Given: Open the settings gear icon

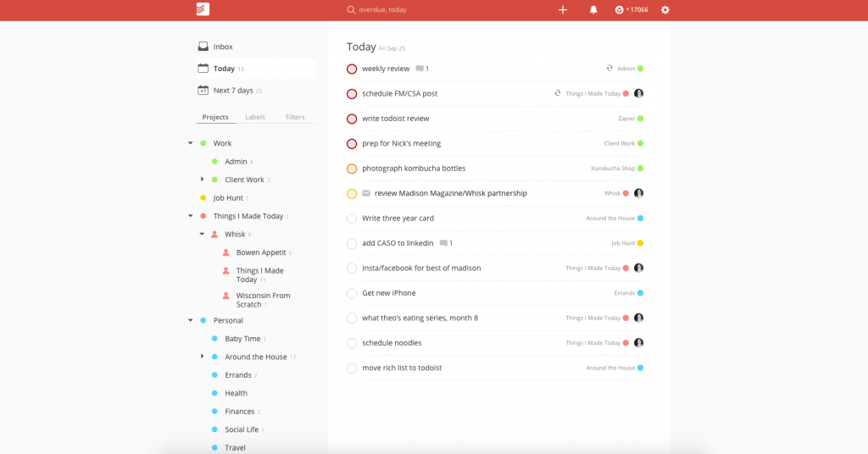Looking at the screenshot, I should pos(665,10).
